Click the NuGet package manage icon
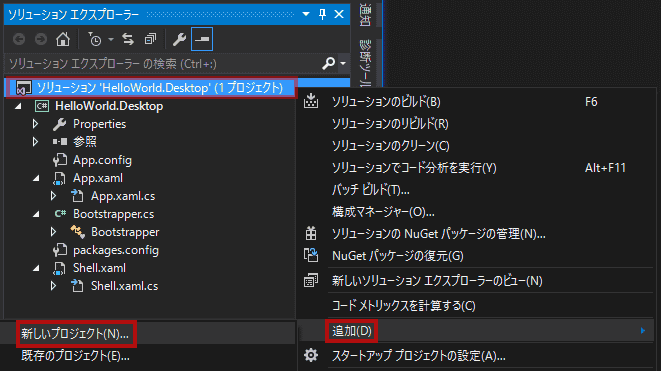Viewport: 661px width, 371px height. pos(311,233)
